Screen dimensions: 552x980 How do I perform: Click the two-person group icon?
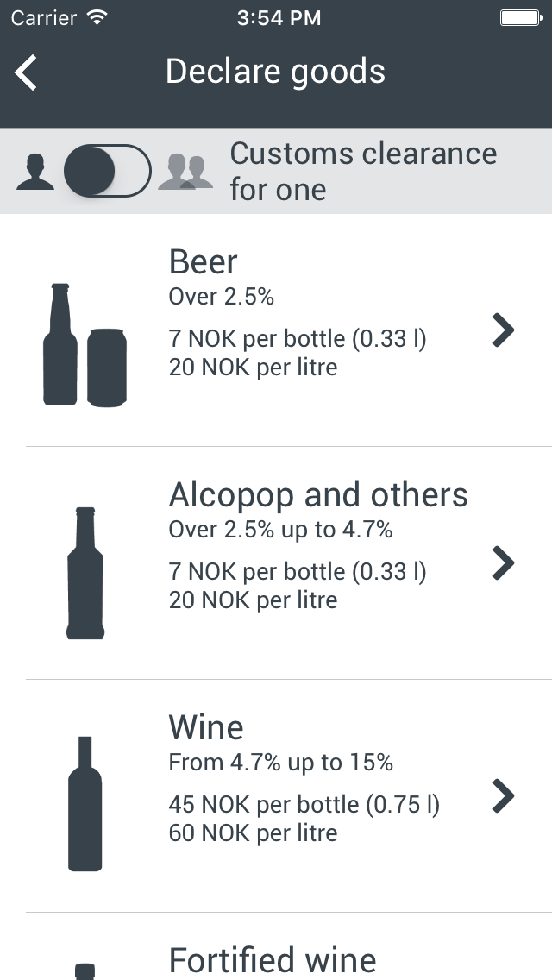click(x=185, y=172)
